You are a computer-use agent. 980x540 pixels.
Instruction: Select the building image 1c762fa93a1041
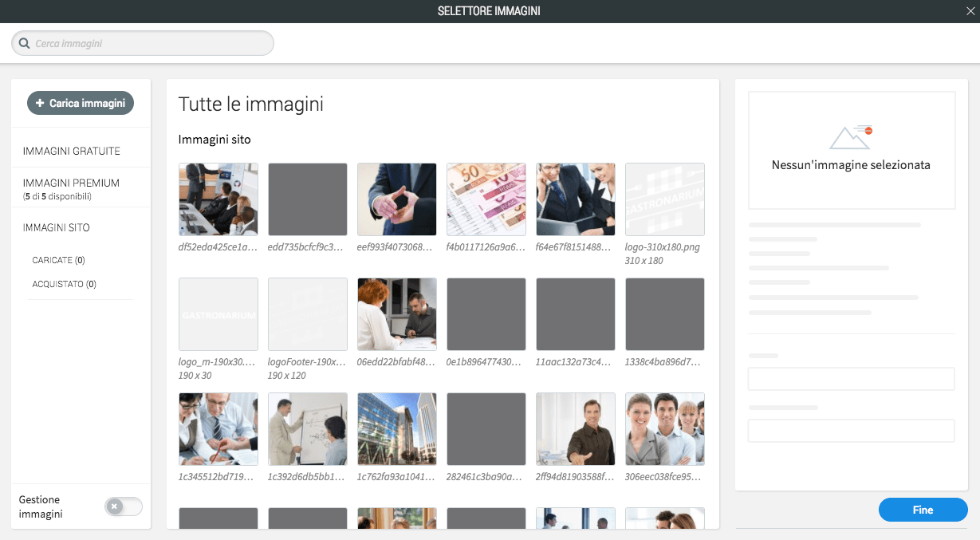[x=397, y=429]
